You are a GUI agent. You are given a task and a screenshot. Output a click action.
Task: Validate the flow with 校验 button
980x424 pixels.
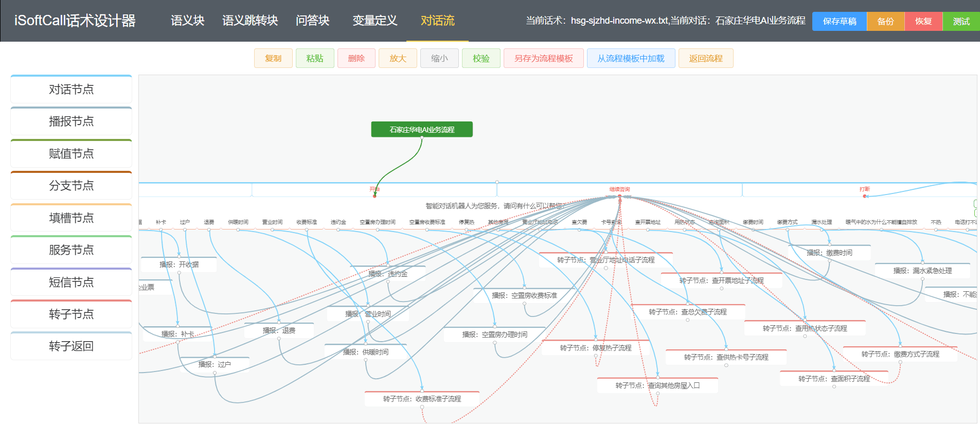[x=481, y=58]
